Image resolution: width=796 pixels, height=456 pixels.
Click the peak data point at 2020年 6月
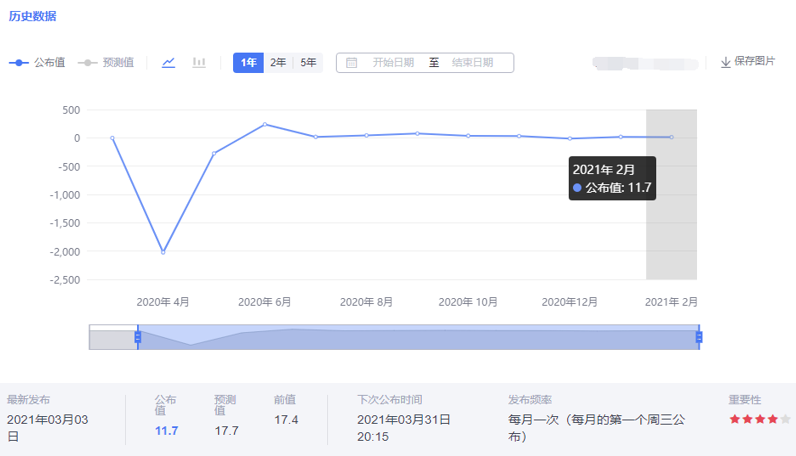[x=265, y=124]
